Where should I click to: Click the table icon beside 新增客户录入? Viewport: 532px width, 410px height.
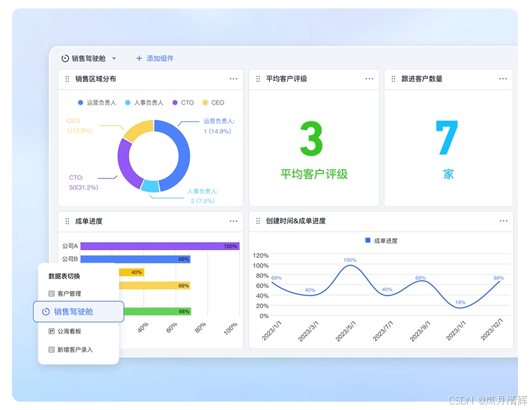point(51,350)
